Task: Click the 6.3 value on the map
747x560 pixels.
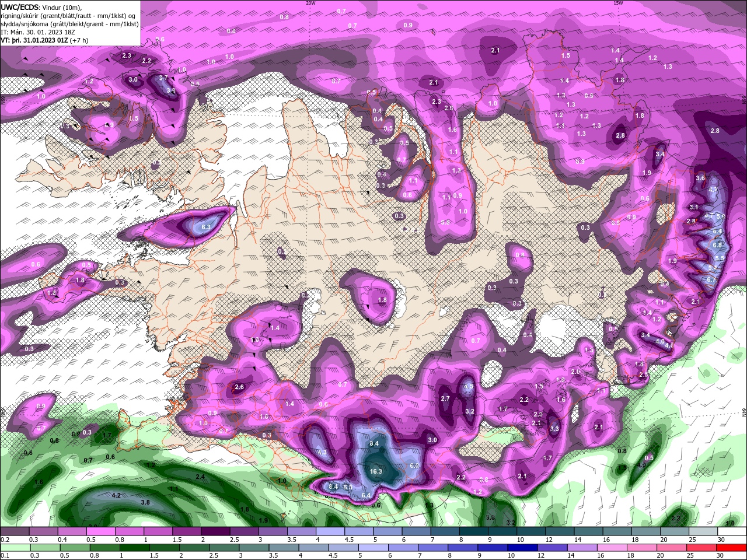Action: point(206,227)
